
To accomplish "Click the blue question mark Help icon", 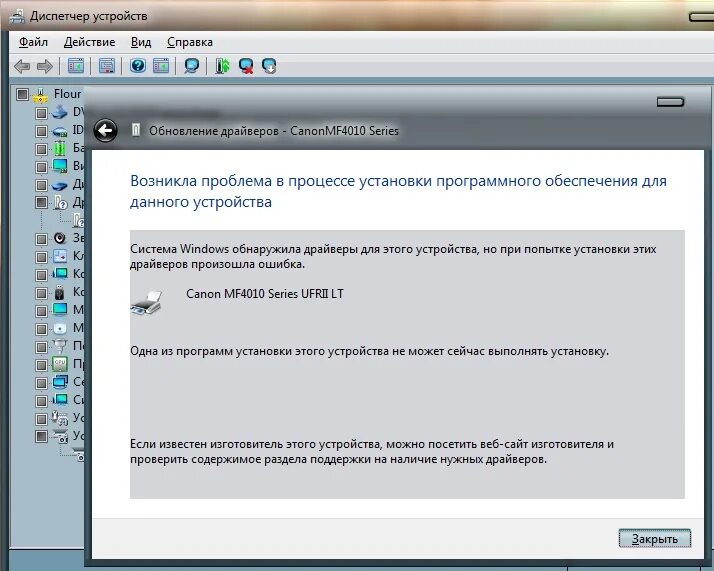I will (138, 66).
